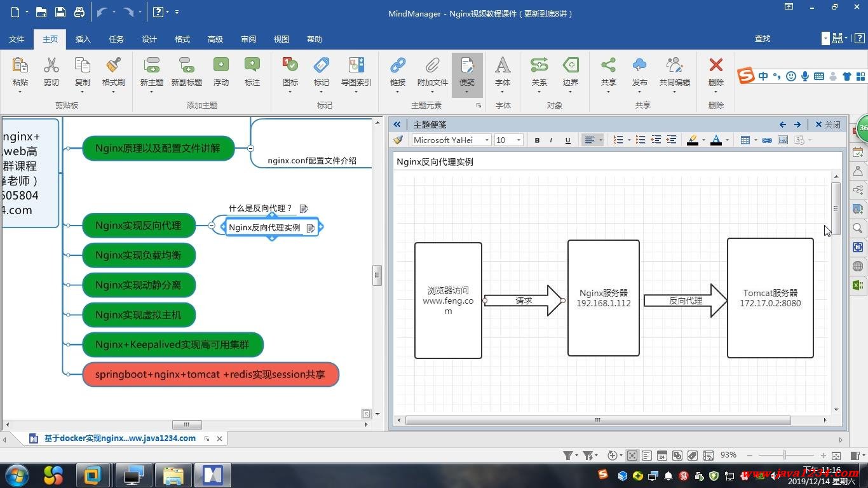Click the zoom slider handle
Viewport: 868px width, 488px height.
(x=784, y=456)
